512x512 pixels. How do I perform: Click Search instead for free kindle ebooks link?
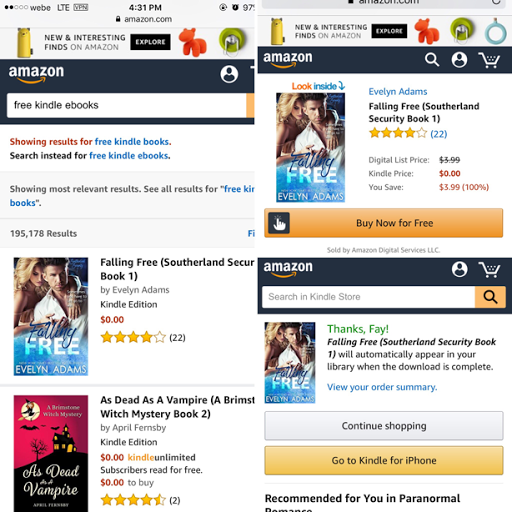coord(129,156)
